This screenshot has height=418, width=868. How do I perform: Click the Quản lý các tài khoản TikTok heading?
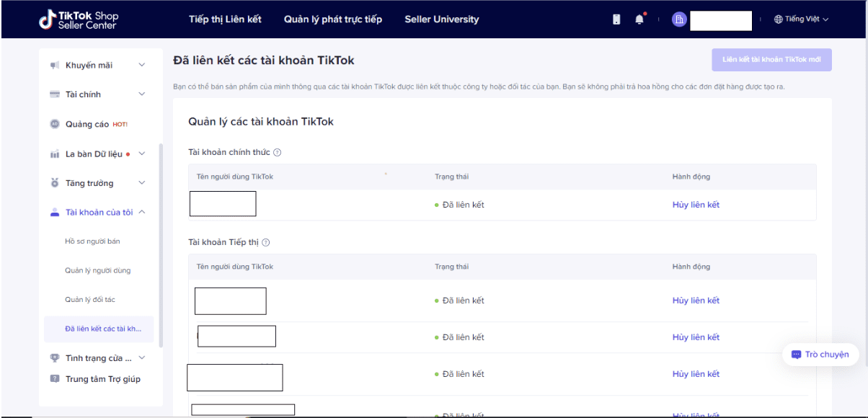[261, 122]
